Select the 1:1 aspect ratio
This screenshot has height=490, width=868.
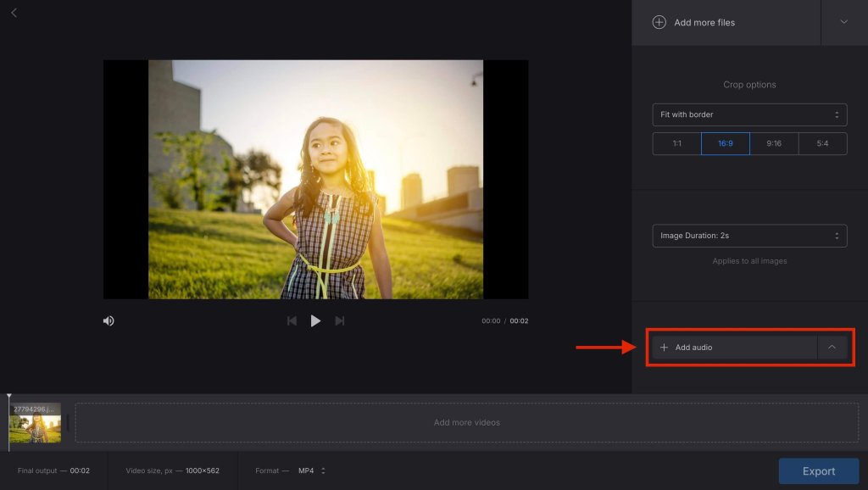click(677, 143)
